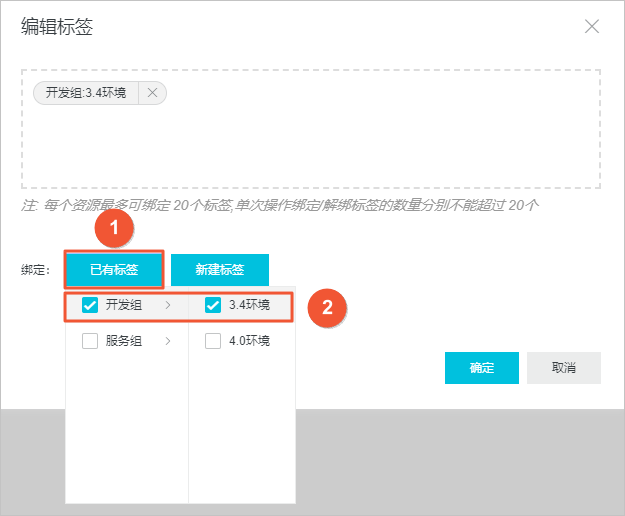Screen dimensions: 625x516
Task: Check the 4.0环境 checkbox
Action: (213, 341)
